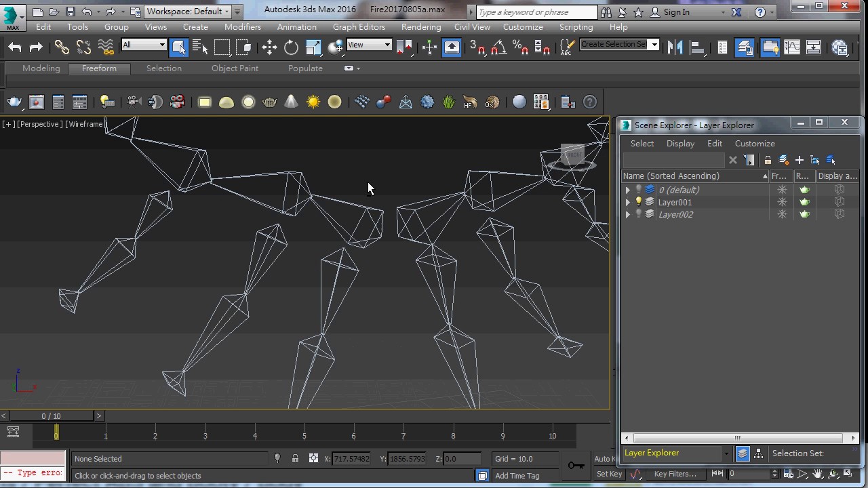The width and height of the screenshot is (868, 488).
Task: Add new layer plus icon in Layer Explorer
Action: (800, 160)
